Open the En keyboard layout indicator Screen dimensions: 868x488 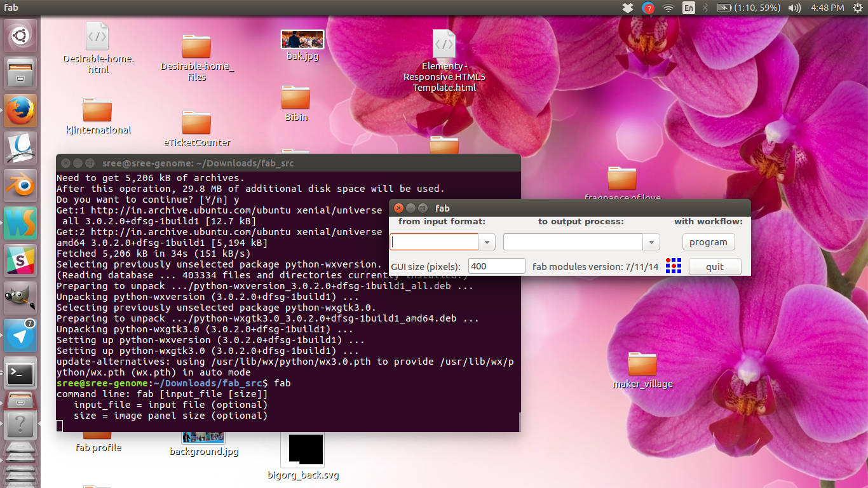(x=689, y=8)
